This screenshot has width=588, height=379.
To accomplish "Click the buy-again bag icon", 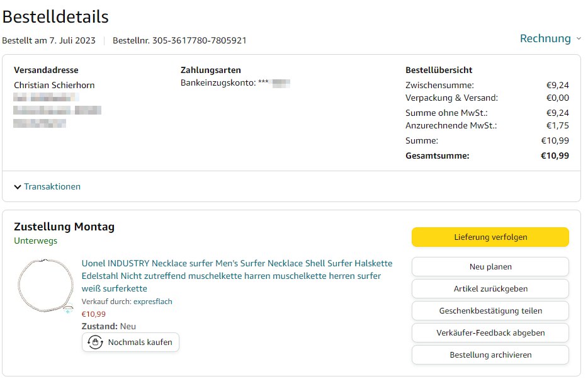I will coord(95,342).
